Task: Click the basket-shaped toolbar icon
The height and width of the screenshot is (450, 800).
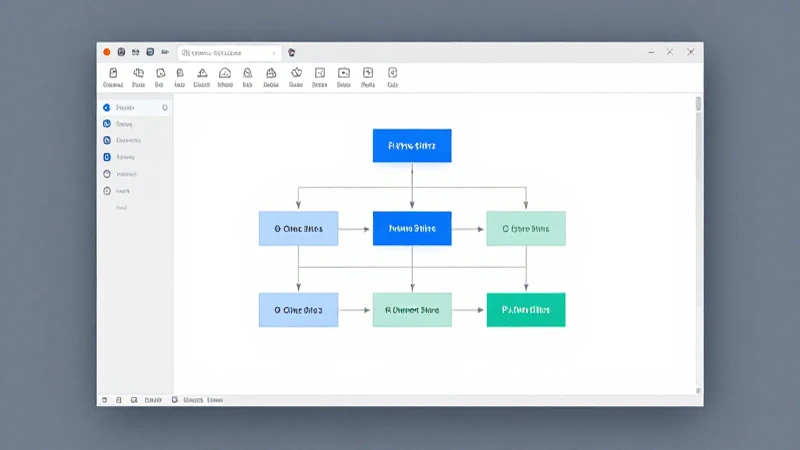Action: click(271, 73)
